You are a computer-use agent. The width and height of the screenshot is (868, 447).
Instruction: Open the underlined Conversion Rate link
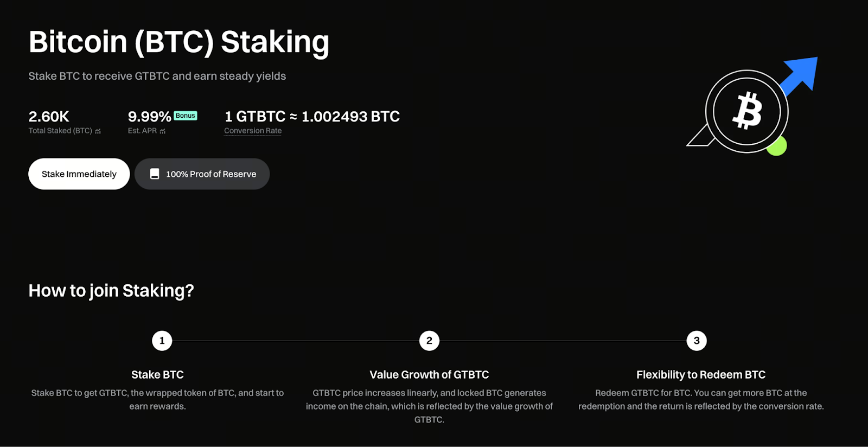tap(253, 131)
